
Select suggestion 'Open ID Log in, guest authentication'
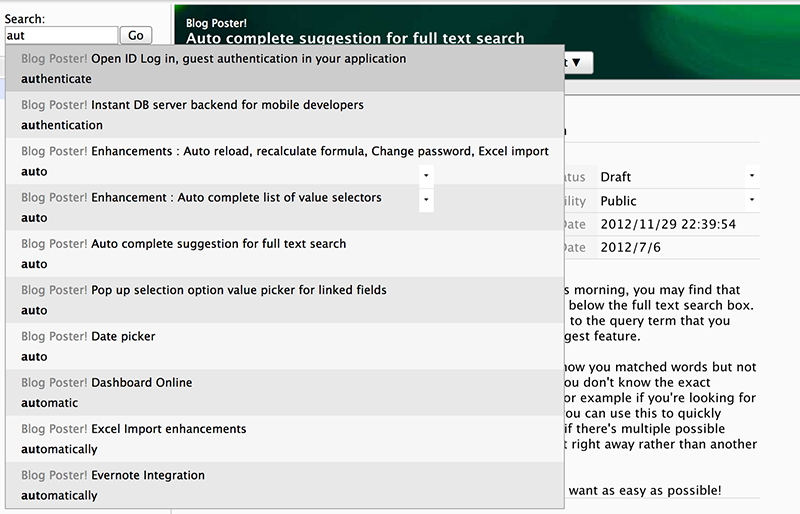click(x=285, y=68)
